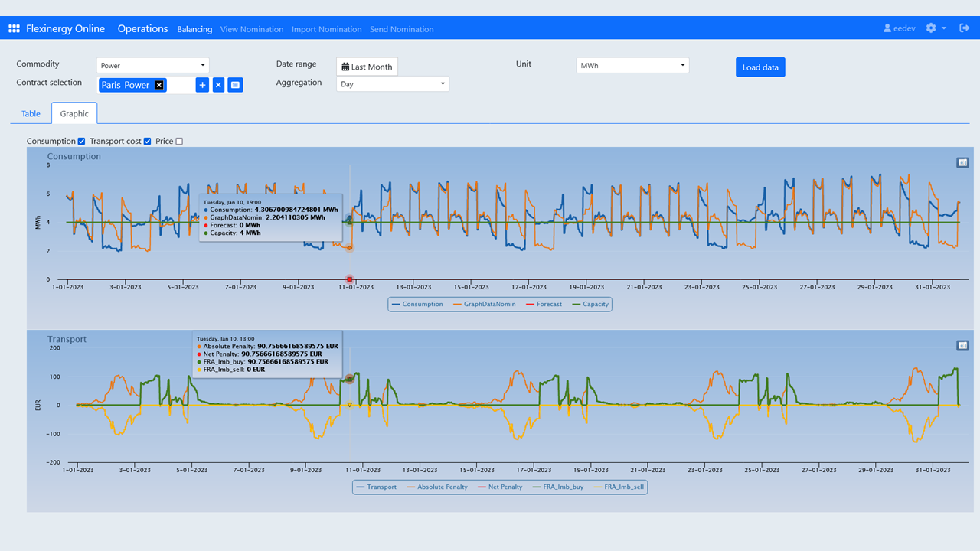Pick a date range via Last Month
Image resolution: width=980 pixels, height=551 pixels.
point(367,67)
